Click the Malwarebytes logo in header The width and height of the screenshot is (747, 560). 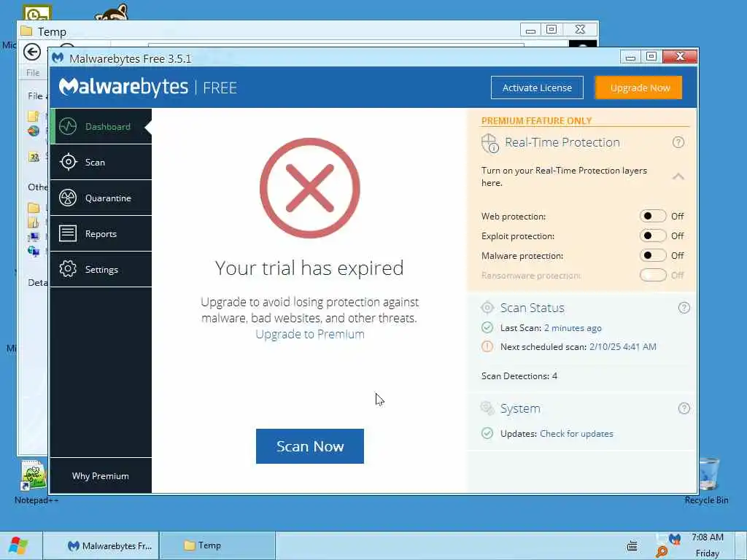coord(124,87)
